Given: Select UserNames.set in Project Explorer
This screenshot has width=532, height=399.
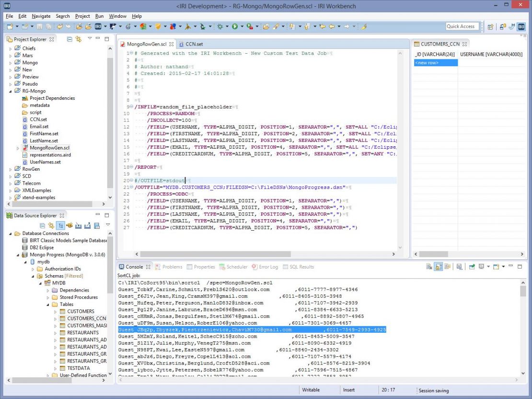Looking at the screenshot, I should 45,162.
